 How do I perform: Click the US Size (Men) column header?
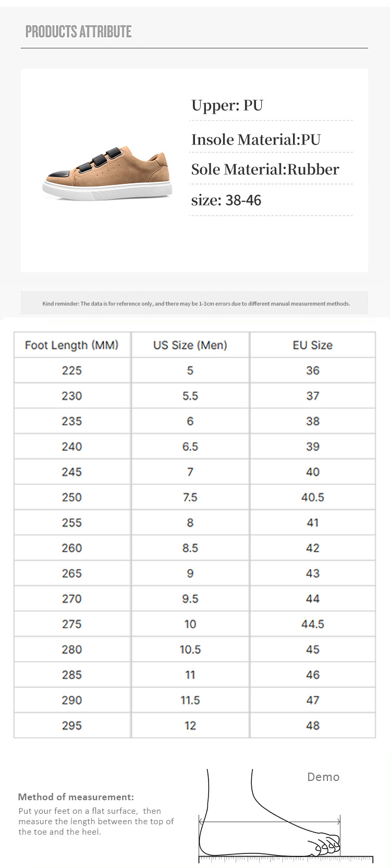[x=190, y=345]
